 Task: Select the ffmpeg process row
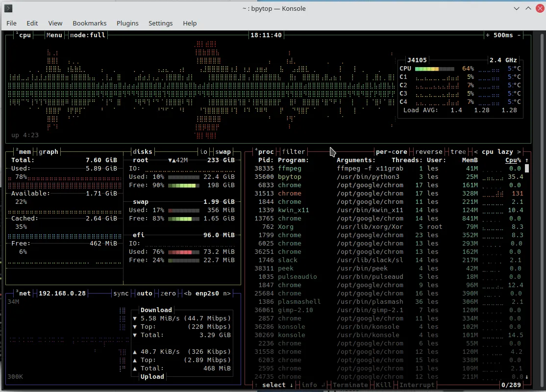(388, 169)
